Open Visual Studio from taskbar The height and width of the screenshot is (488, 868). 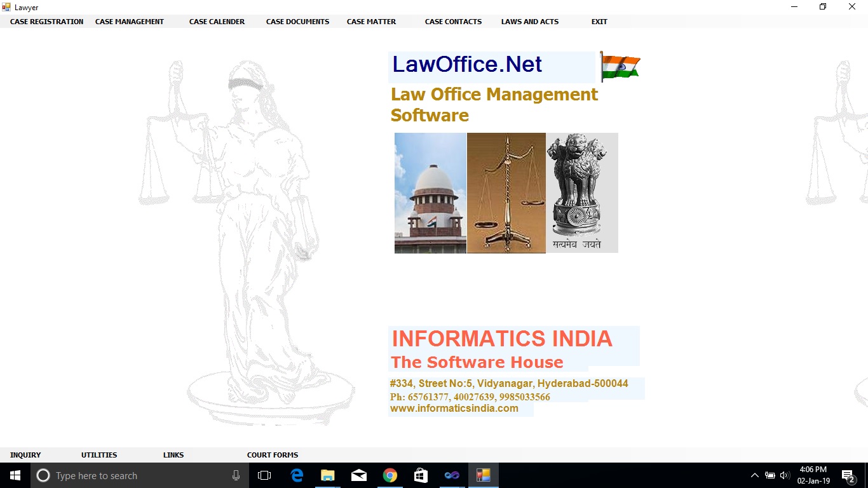point(452,475)
